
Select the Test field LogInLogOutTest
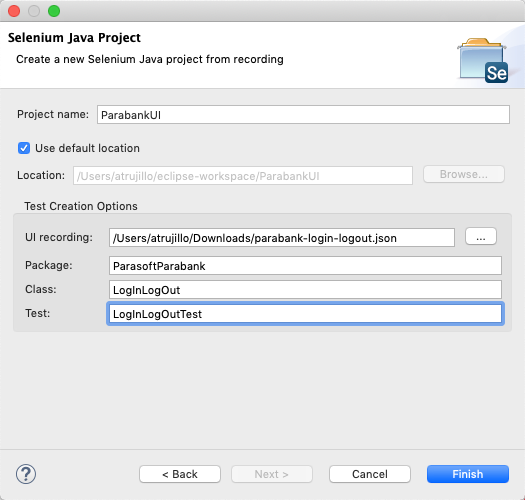(305, 314)
